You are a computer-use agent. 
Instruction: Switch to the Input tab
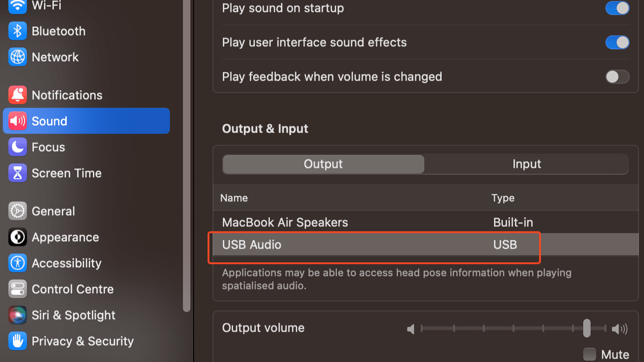[x=527, y=164]
